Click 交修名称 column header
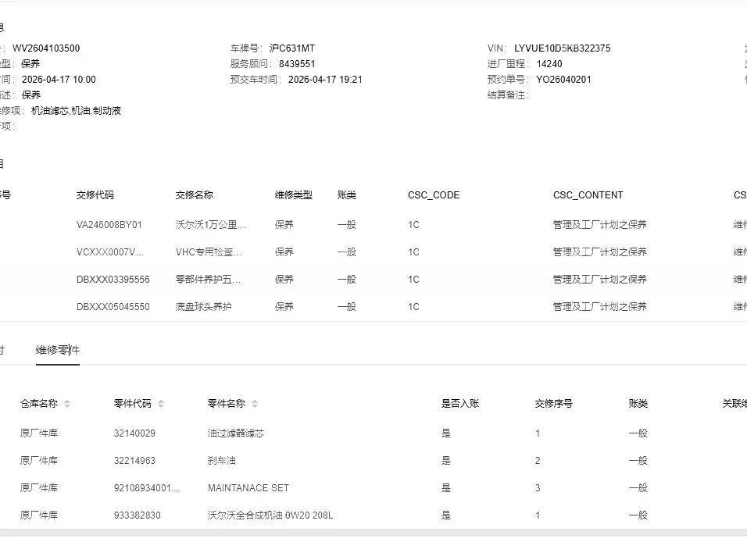 point(195,195)
